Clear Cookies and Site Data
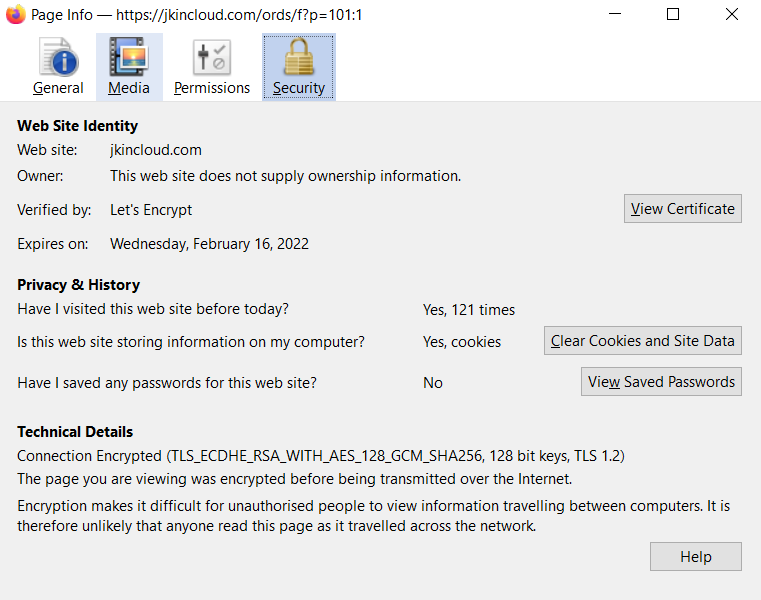Screen dimensions: 761x600 643,341
